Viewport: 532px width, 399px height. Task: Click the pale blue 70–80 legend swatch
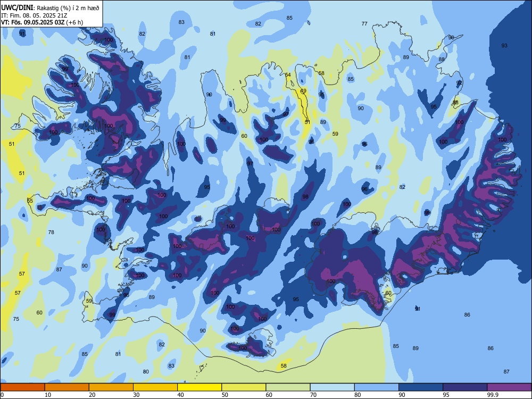coord(332,387)
